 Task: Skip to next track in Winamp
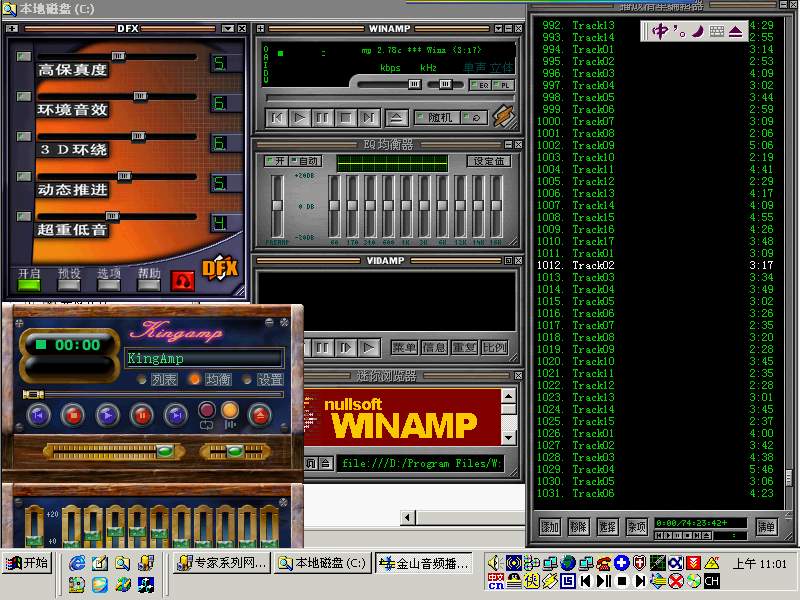coord(368,118)
